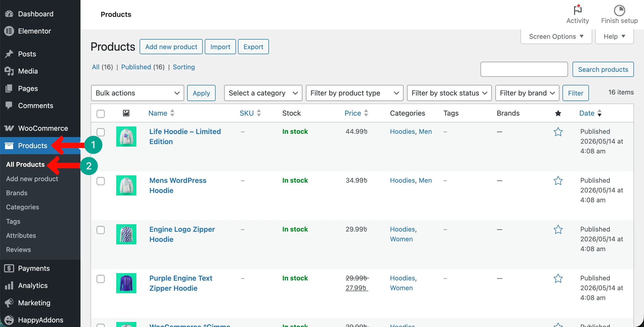Open the Attributes submenu item
This screenshot has height=327, width=644.
point(21,236)
